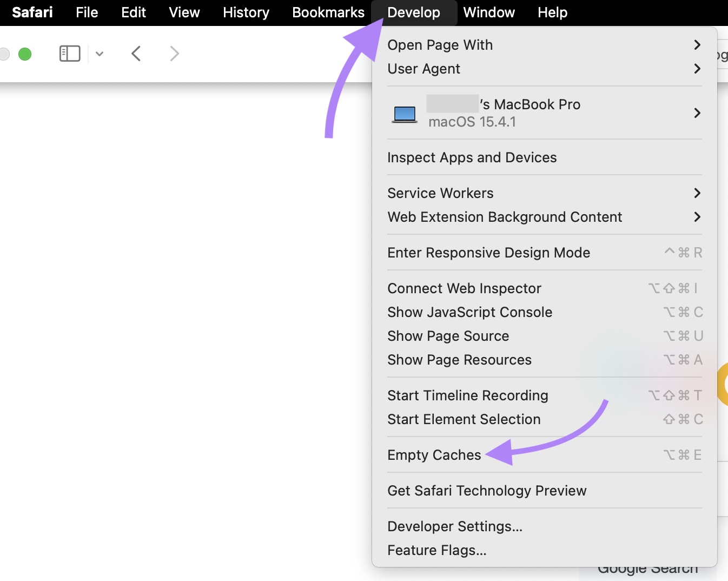Click the MacBook Pro laptop icon
This screenshot has height=581, width=728.
tap(403, 113)
